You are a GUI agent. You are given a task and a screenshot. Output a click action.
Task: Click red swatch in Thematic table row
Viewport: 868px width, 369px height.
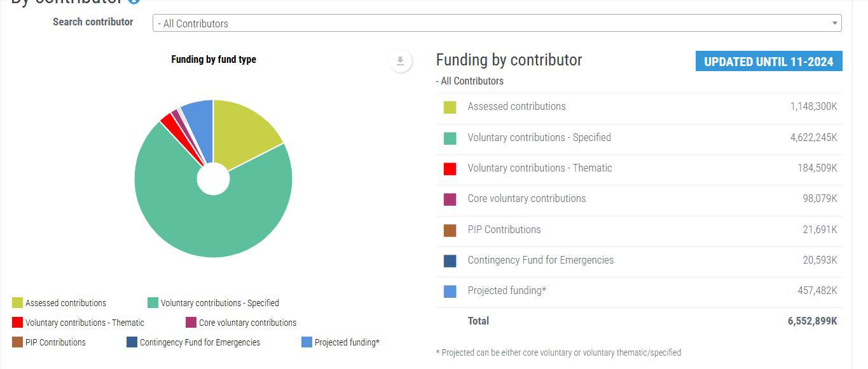pyautogui.click(x=450, y=169)
